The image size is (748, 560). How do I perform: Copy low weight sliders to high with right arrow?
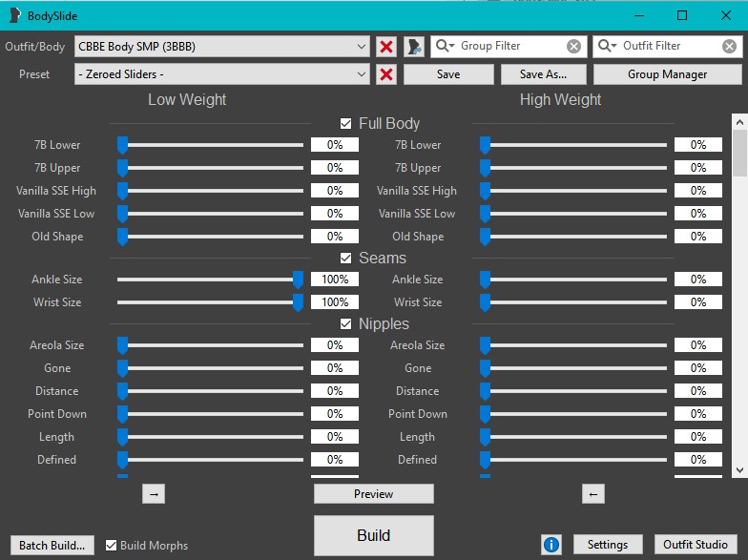pyautogui.click(x=154, y=494)
